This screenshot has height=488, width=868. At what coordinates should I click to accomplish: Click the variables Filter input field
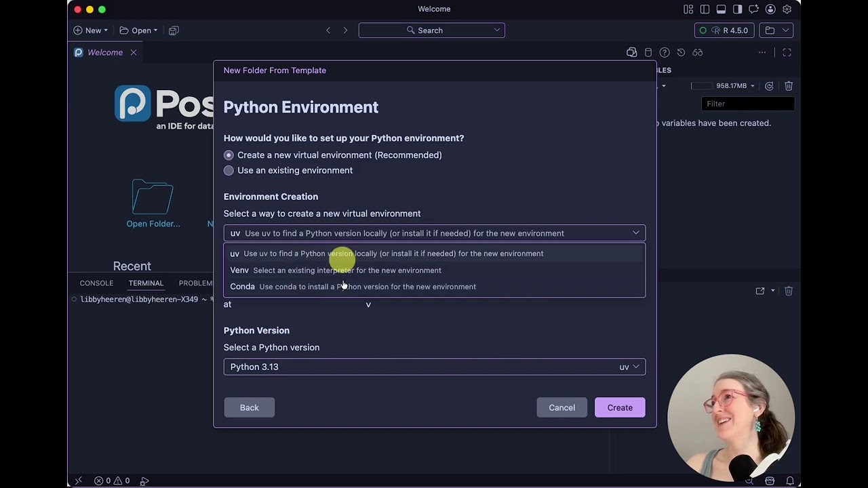(x=747, y=104)
